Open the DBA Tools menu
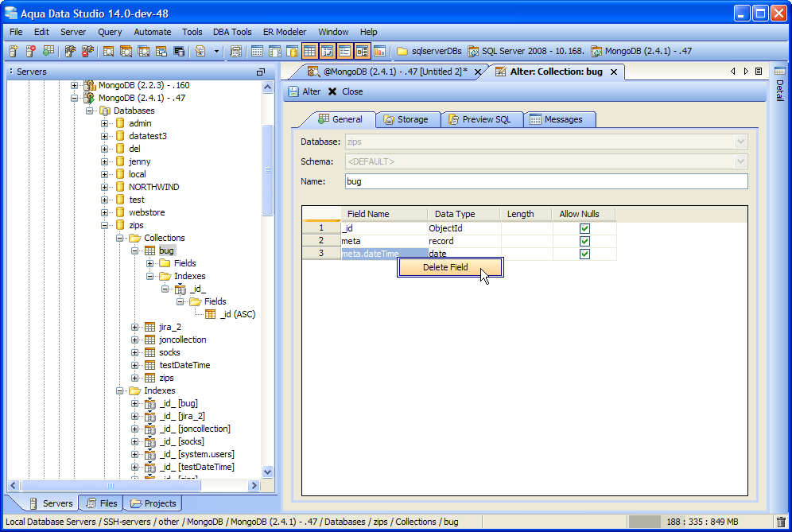This screenshot has height=532, width=792. [x=232, y=32]
